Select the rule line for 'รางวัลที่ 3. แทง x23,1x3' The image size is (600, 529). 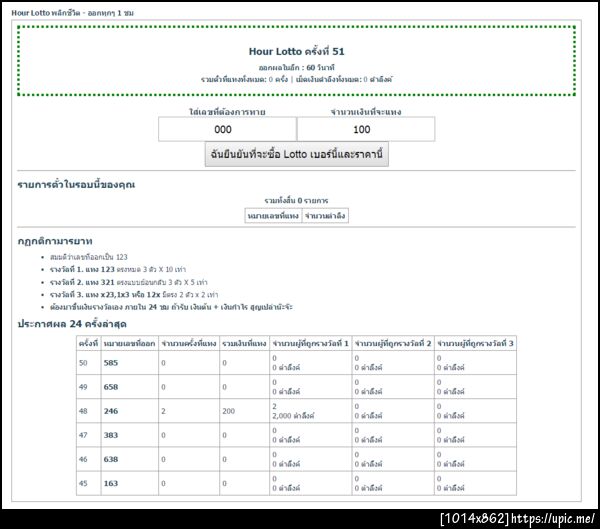tap(134, 295)
